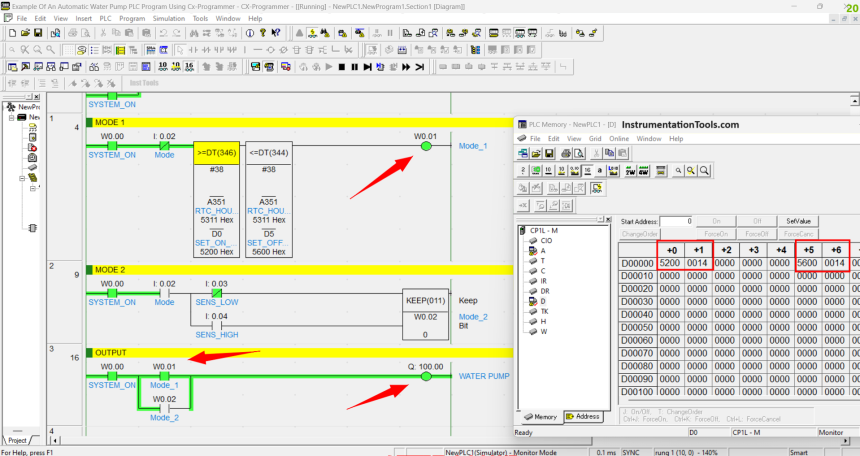Click the +3 column header
Image resolution: width=860 pixels, height=456 pixels.
point(754,250)
